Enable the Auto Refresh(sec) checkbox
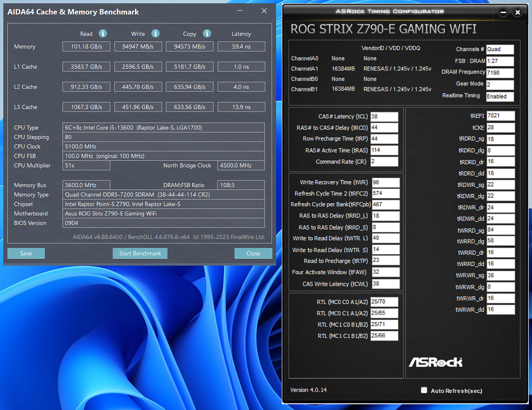Screen dimensions: 532x410 (424, 390)
